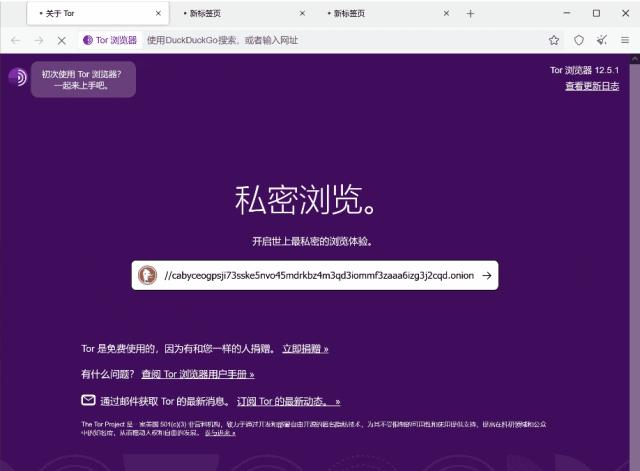Open a new tab with the plus button
Screen dimensions: 640x471
470,14
